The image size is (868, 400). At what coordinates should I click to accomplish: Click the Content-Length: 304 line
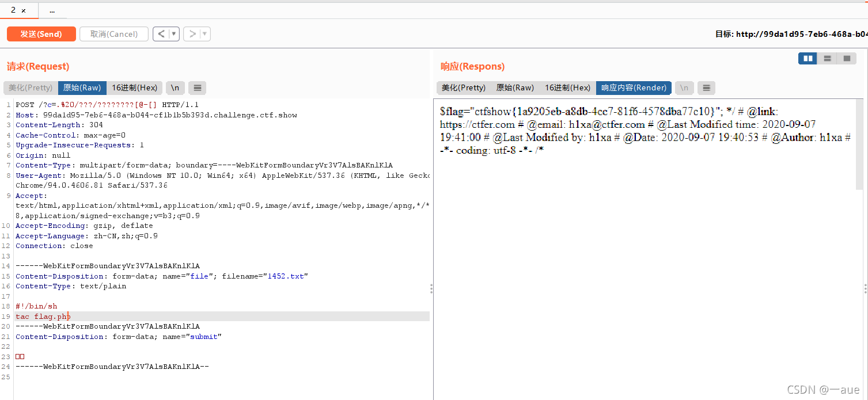pyautogui.click(x=59, y=125)
